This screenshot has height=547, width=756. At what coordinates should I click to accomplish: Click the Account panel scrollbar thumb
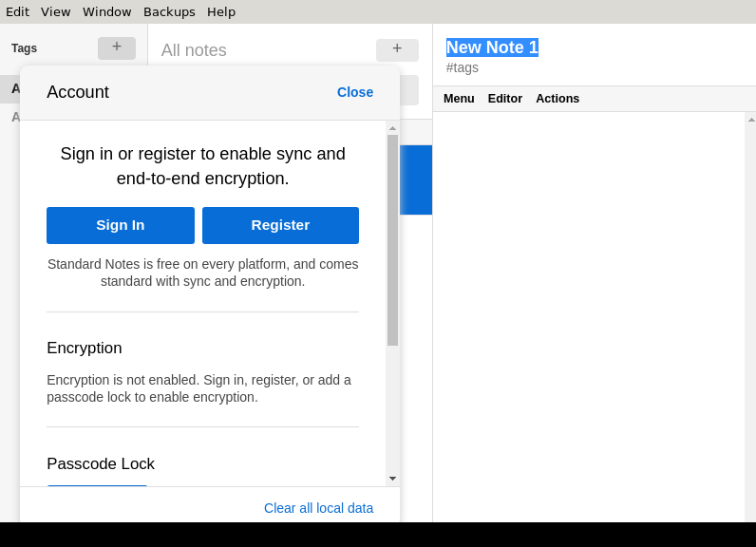tap(392, 240)
